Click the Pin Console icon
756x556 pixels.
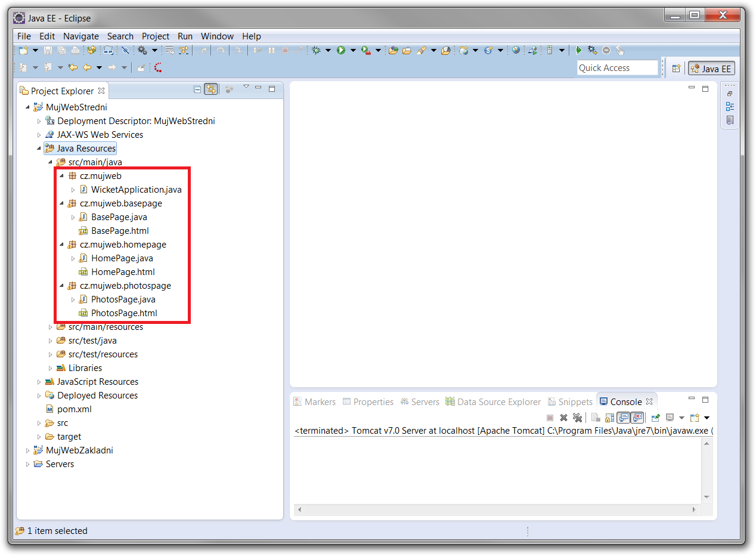point(655,418)
